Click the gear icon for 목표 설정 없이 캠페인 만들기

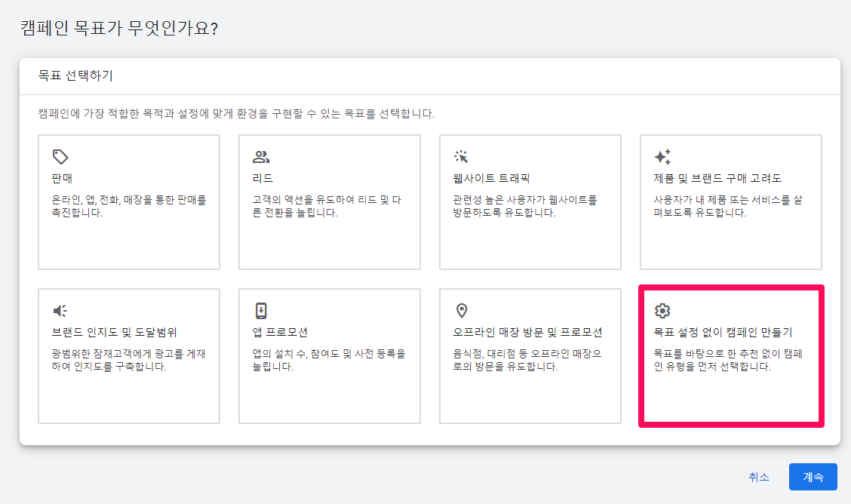click(662, 310)
